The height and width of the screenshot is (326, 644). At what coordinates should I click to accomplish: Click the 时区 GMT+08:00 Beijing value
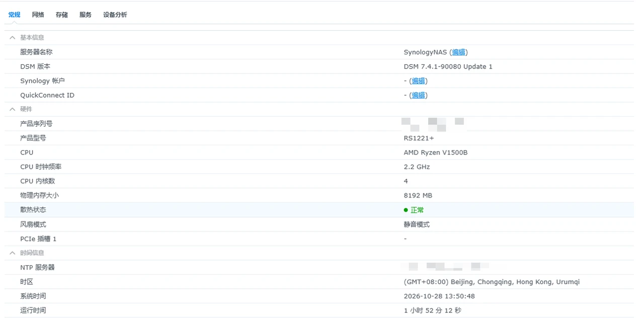pos(492,282)
